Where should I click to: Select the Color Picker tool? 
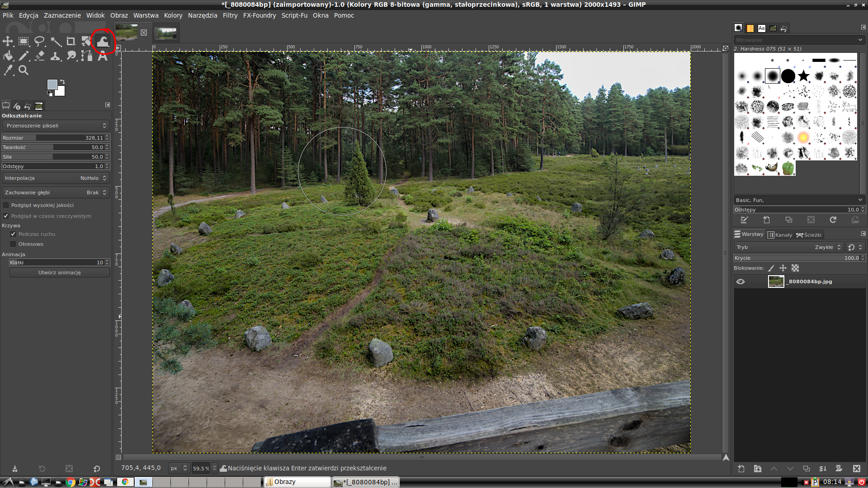[x=8, y=70]
